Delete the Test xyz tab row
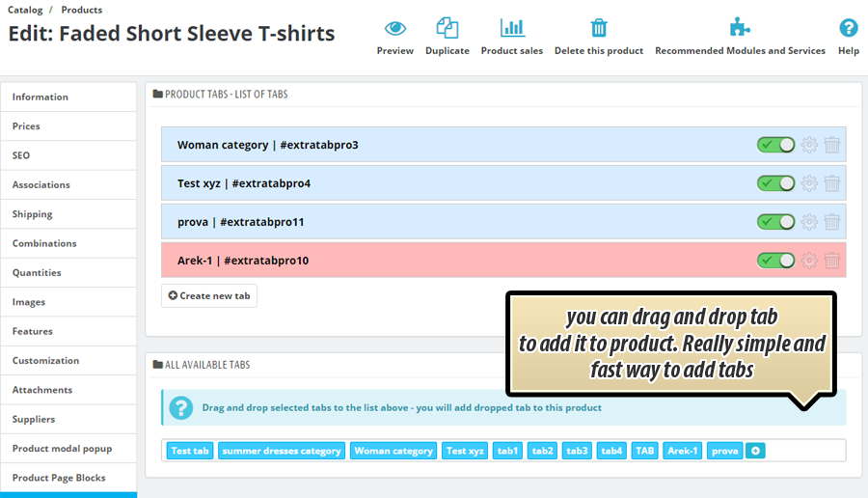 832,183
